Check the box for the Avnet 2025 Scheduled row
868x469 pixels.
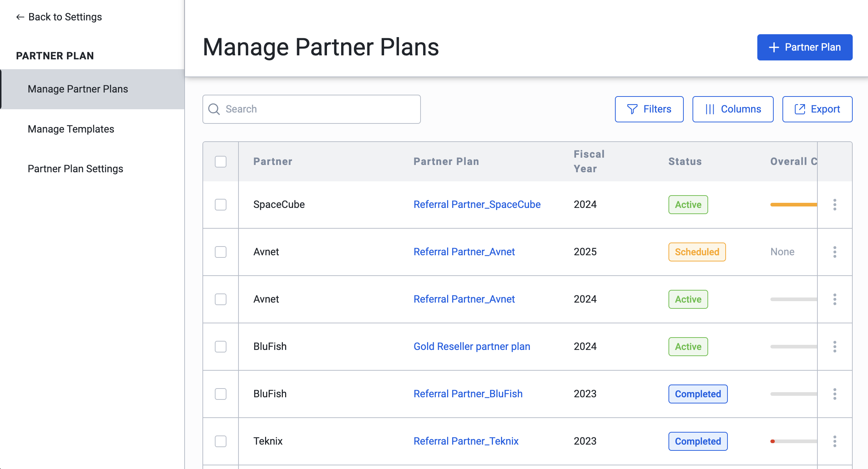tap(221, 252)
